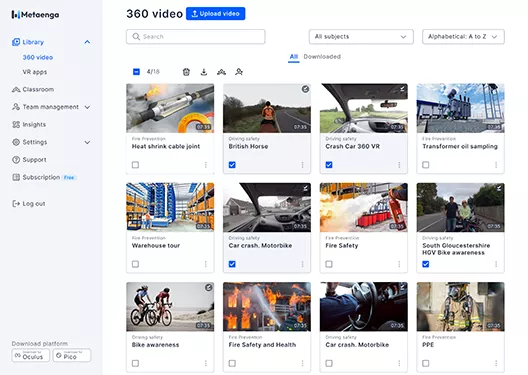Uncheck the British Horse checkbox
Image resolution: width=528 pixels, height=375 pixels.
pyautogui.click(x=232, y=165)
